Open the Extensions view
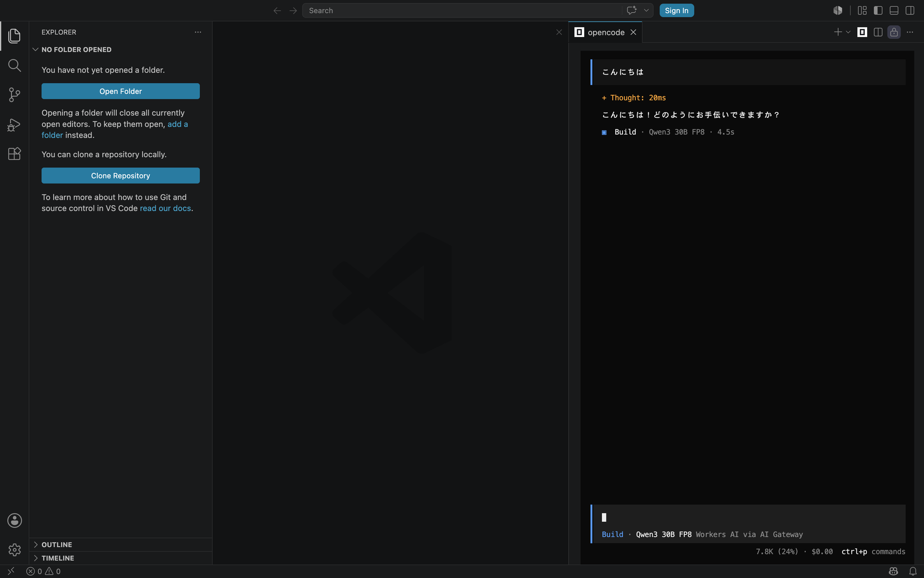Viewport: 924px width, 578px height. (14, 154)
